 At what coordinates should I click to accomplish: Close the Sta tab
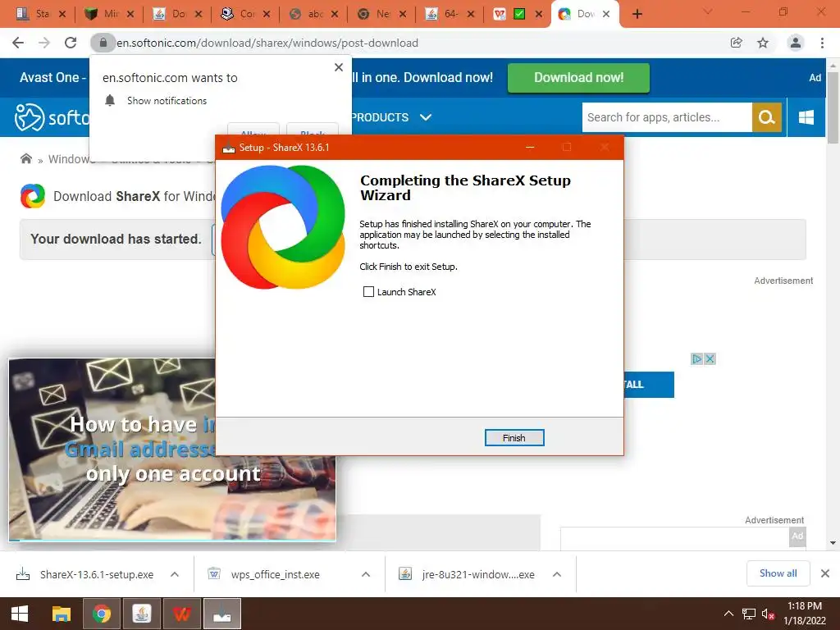coord(62,14)
